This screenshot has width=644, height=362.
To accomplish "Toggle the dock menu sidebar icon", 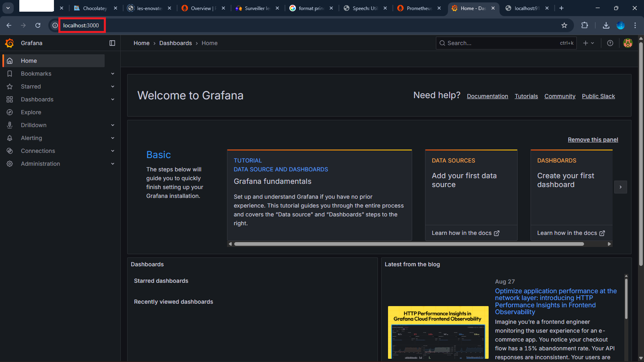I will [112, 43].
